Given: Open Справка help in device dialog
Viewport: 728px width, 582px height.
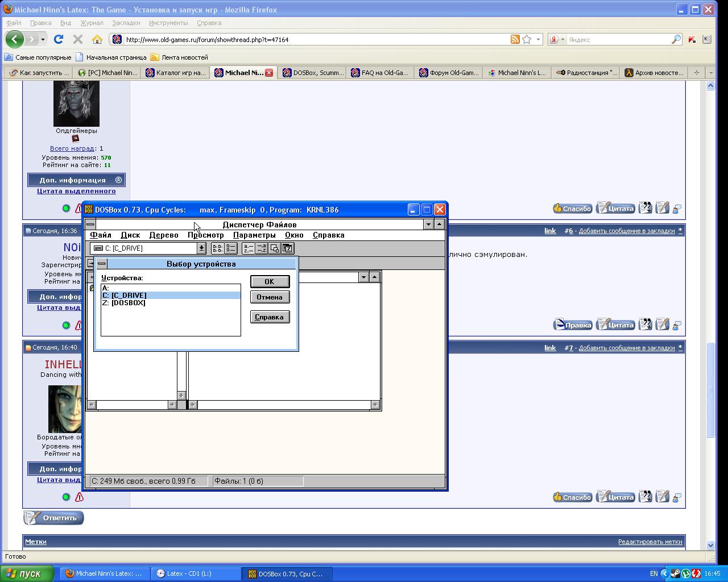Looking at the screenshot, I should coord(270,317).
